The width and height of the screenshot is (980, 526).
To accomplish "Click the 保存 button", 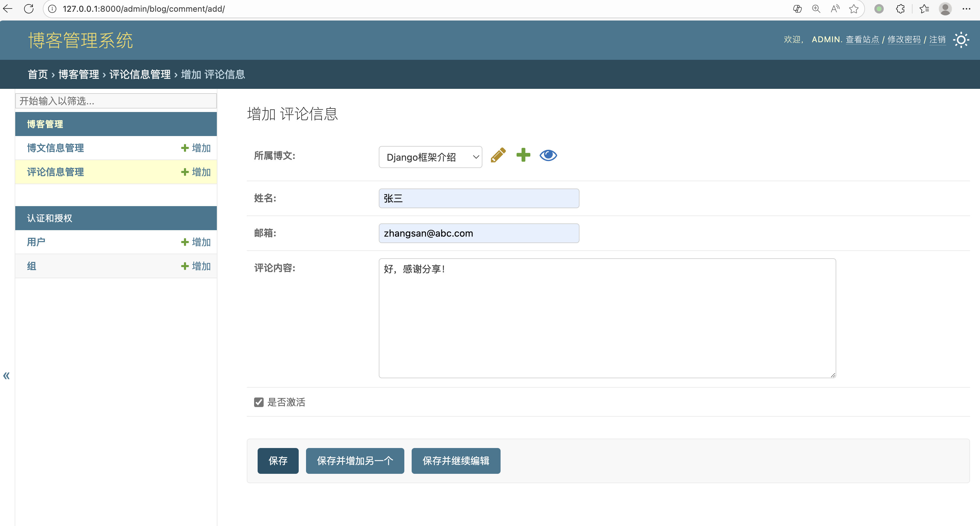I will [x=278, y=461].
